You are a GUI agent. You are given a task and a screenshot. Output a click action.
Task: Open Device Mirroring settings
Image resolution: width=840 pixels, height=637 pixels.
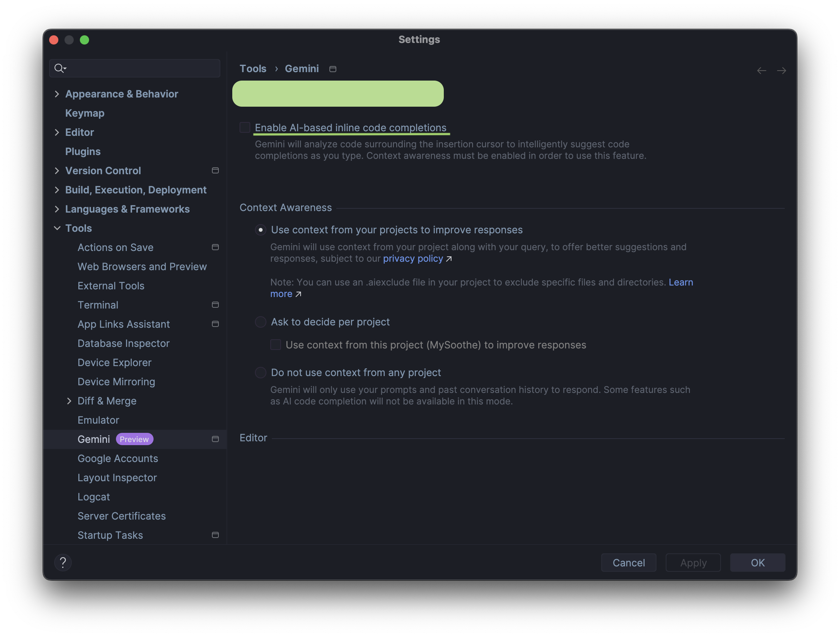[116, 382]
